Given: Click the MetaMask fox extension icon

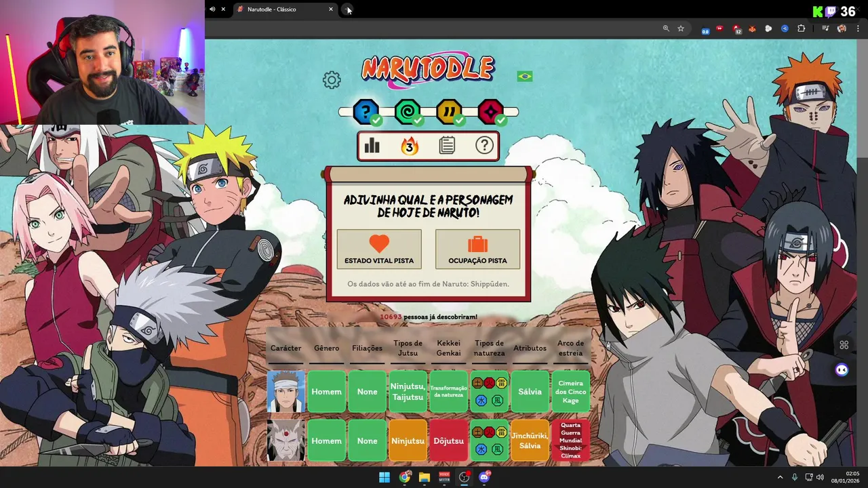Looking at the screenshot, I should (x=752, y=28).
